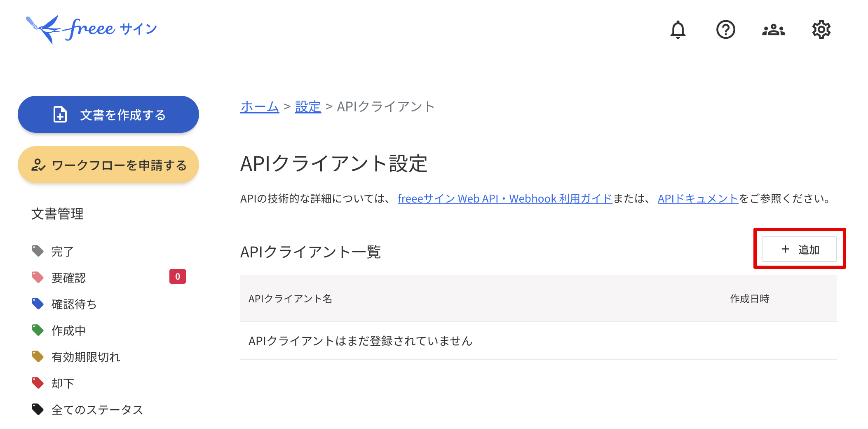Click the green 作成中 tag icon
This screenshot has height=429, width=868.
[x=38, y=330]
